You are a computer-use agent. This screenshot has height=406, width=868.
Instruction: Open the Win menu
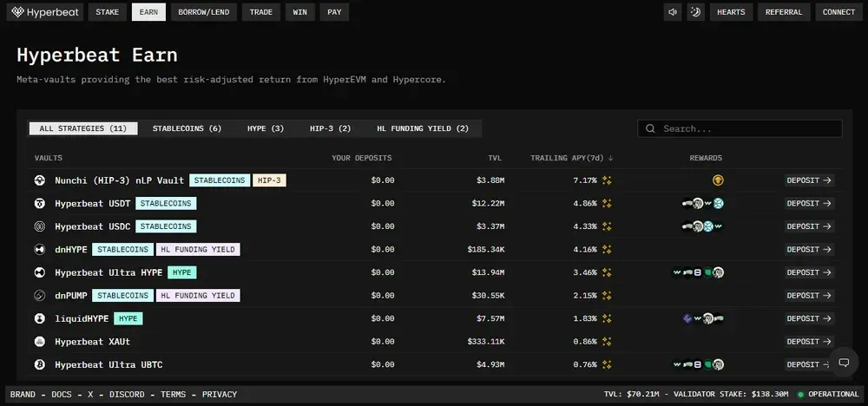click(300, 11)
